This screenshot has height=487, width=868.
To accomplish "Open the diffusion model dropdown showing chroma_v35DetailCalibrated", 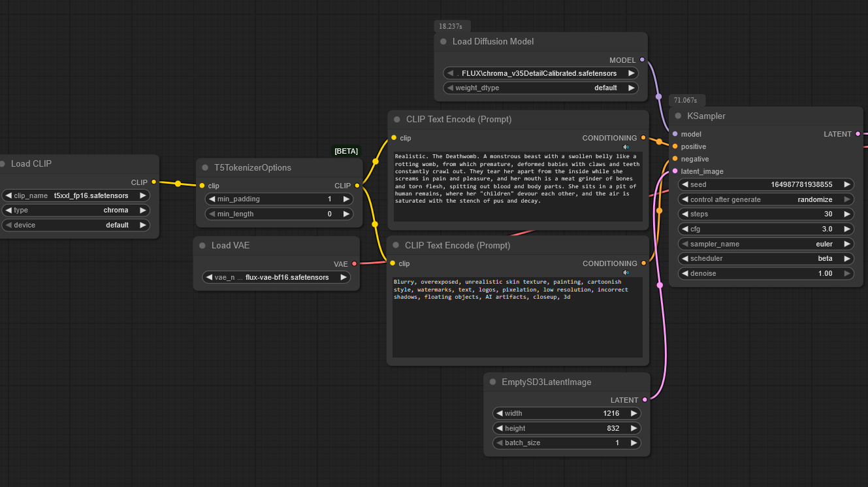I will 541,73.
